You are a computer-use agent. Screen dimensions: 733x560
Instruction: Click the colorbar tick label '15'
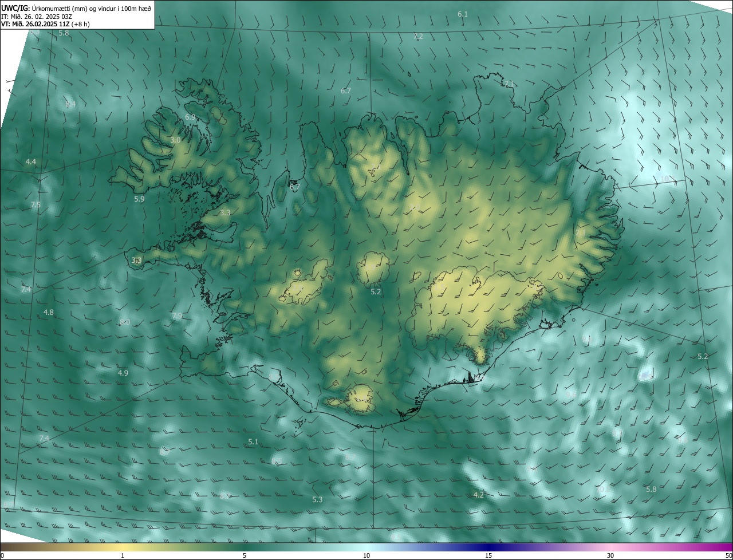[488, 555]
